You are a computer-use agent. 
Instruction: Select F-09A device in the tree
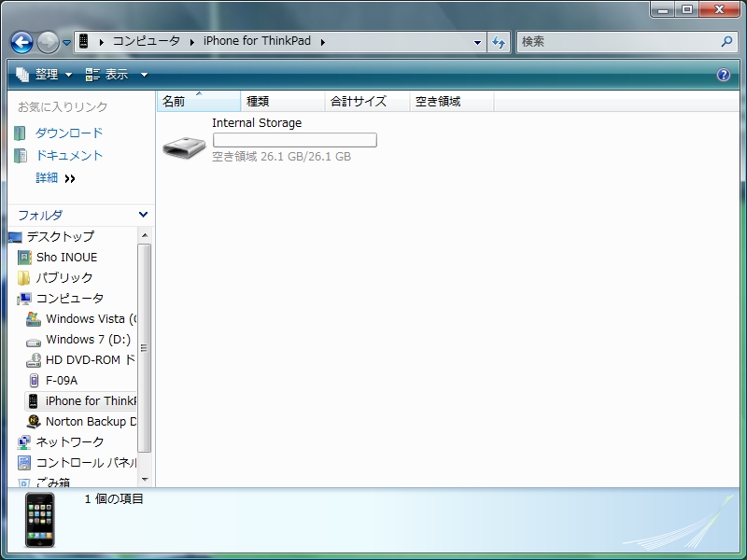click(x=62, y=381)
